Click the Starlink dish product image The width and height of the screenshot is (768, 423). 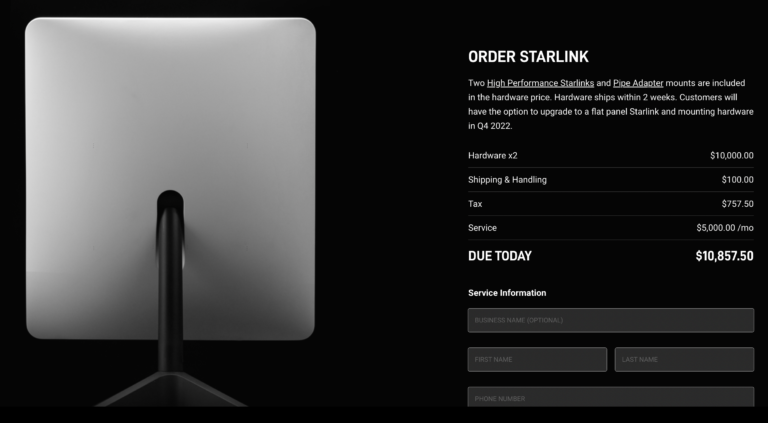coord(170,179)
